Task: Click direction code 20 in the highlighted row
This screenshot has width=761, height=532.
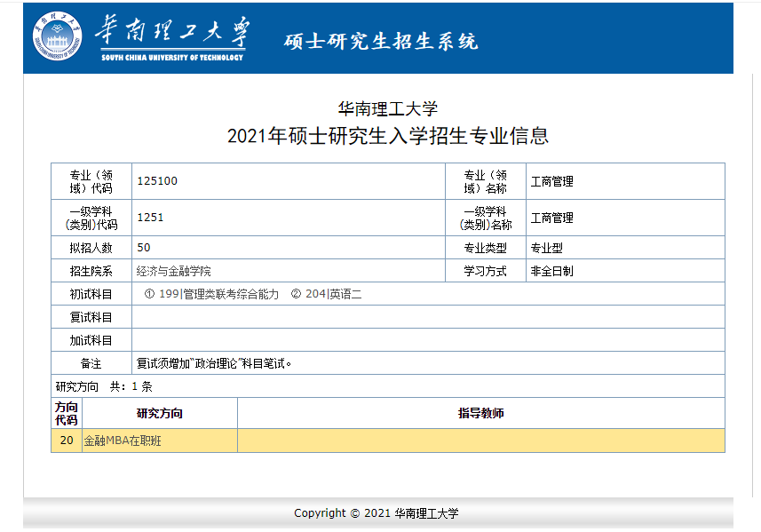Action: (67, 441)
